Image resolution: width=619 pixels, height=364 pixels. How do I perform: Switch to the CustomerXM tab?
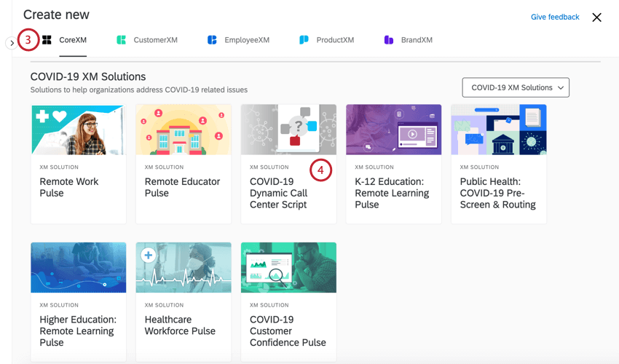click(155, 40)
